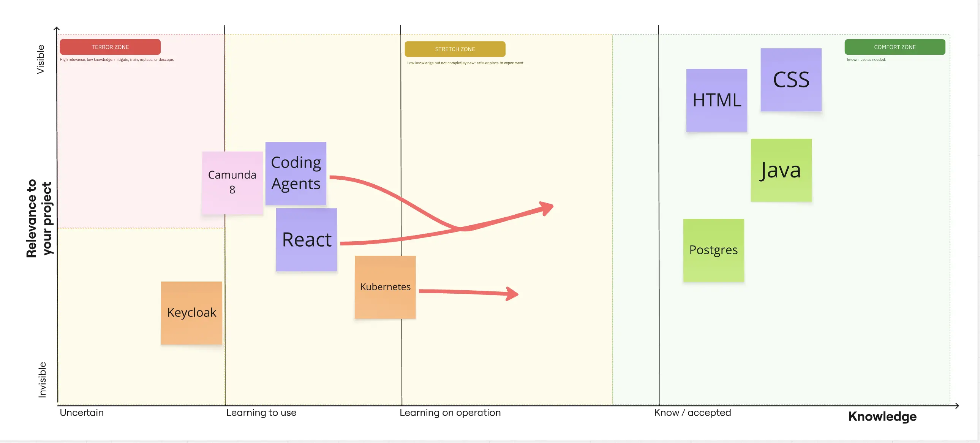Click the COMFORT ZONE green label
Image resolution: width=980 pixels, height=443 pixels.
pyautogui.click(x=895, y=47)
